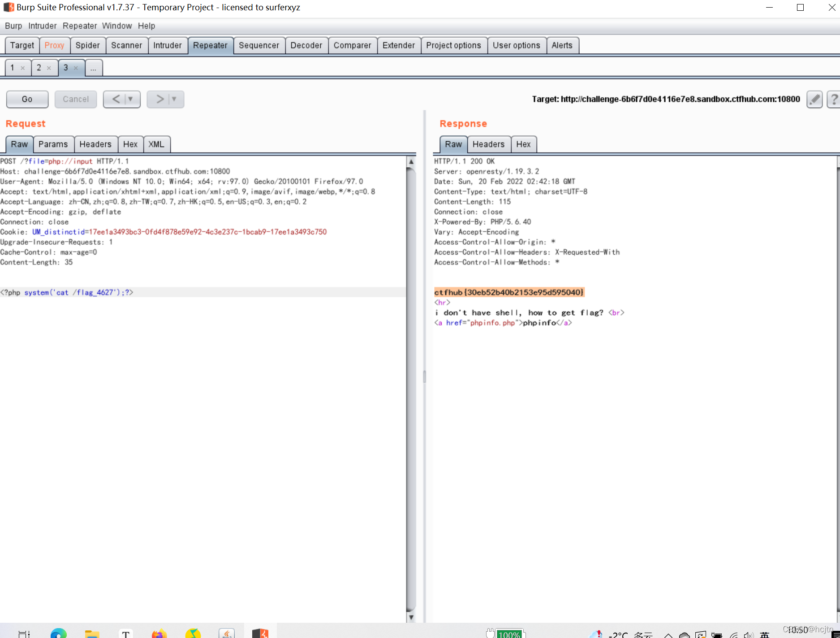Click the 'Server: openresty/1.19.3.2' response header
This screenshot has width=840, height=638.
[487, 171]
